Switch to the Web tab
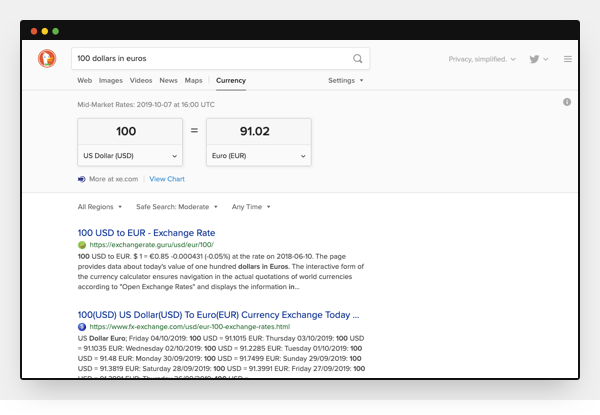 pos(85,80)
